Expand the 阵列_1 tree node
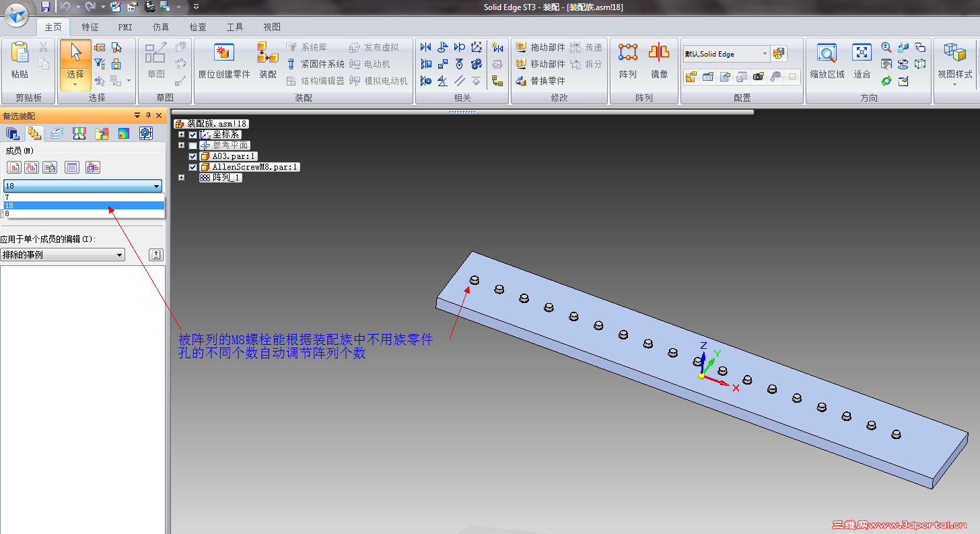Viewport: 980px width, 534px height. 181,178
